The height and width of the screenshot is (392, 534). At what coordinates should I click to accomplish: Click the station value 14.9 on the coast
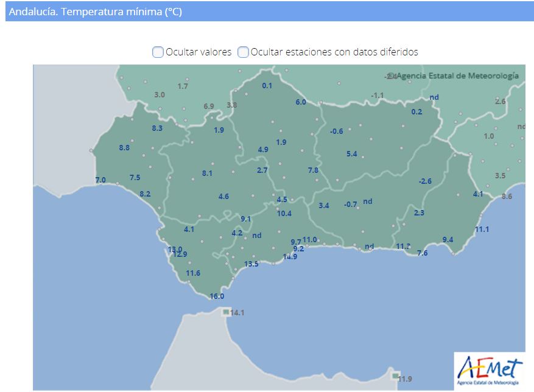point(290,257)
